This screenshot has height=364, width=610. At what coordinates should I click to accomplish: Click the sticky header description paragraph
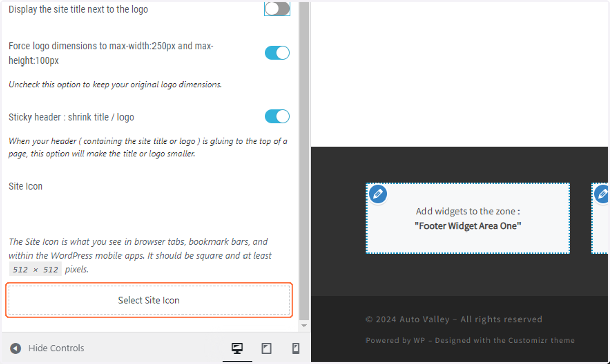[148, 147]
